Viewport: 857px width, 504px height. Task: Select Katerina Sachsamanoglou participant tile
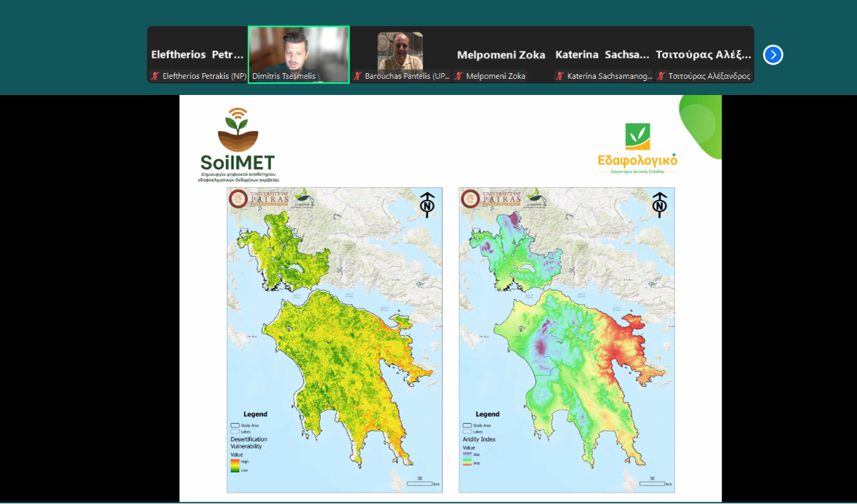coord(602,55)
